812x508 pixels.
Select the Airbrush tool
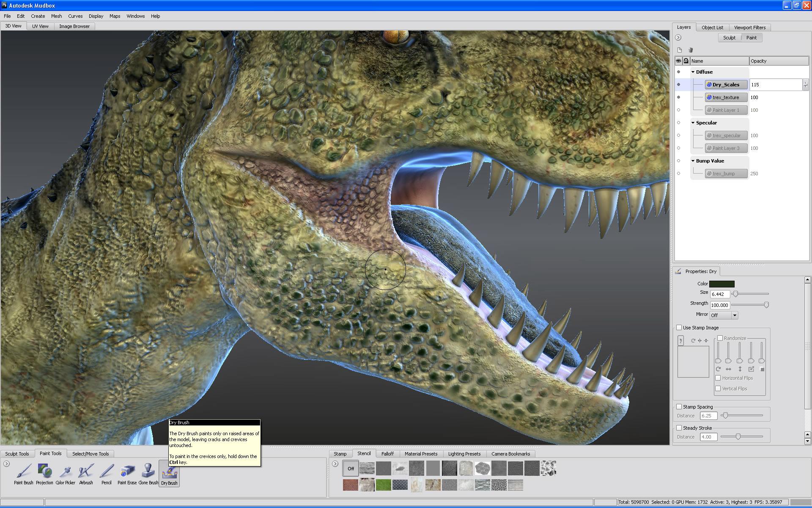pyautogui.click(x=86, y=472)
